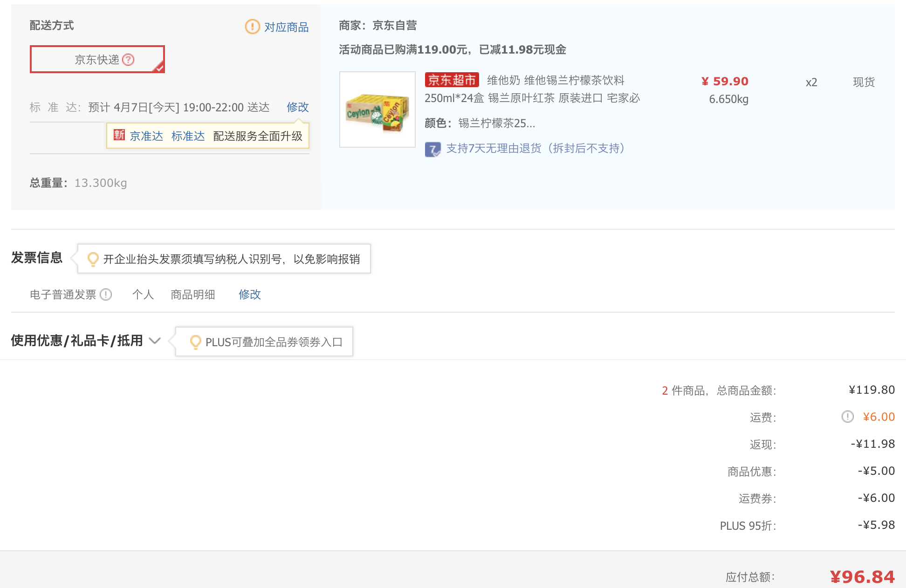Click the 运费券 -¥6.00 value
906x588 pixels.
(876, 498)
